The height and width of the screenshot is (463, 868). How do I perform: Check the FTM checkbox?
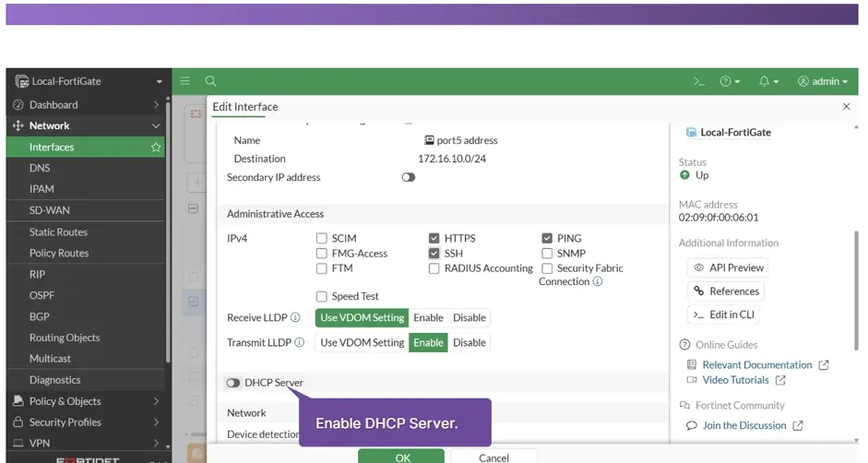point(321,268)
